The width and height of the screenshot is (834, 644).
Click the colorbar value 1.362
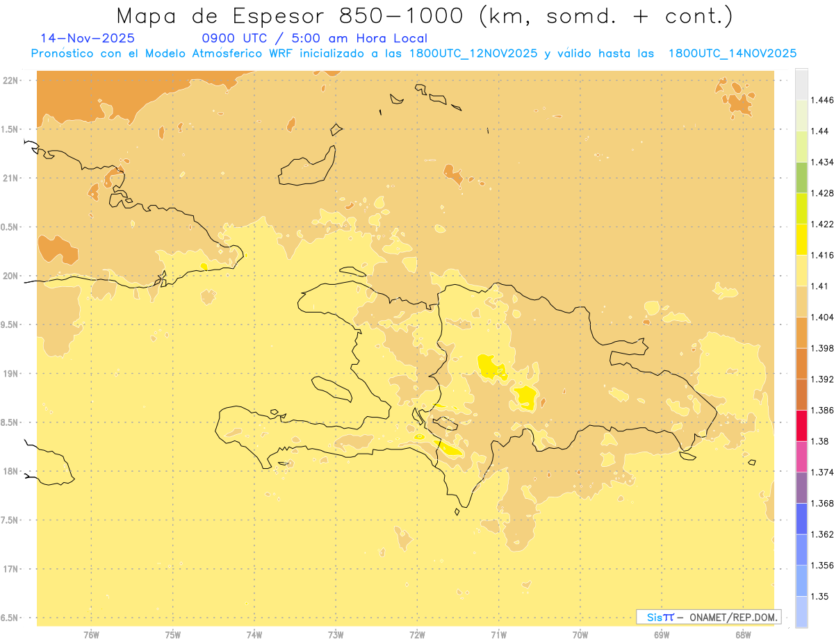coord(821,534)
